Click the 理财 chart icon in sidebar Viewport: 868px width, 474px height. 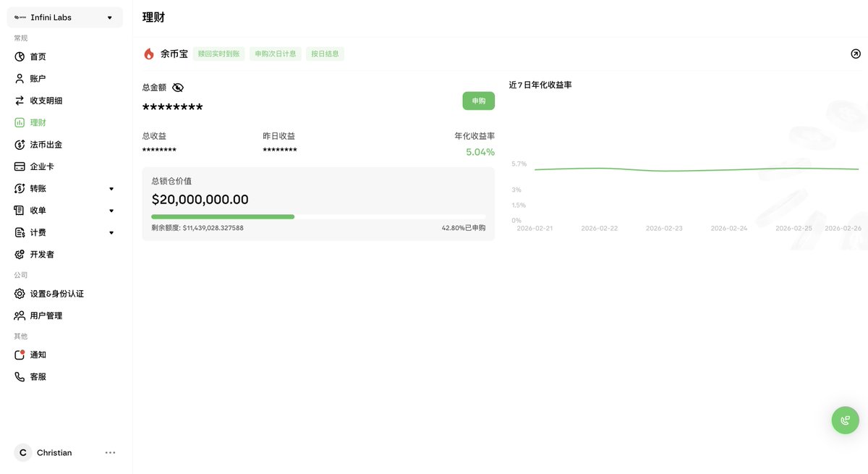[20, 123]
